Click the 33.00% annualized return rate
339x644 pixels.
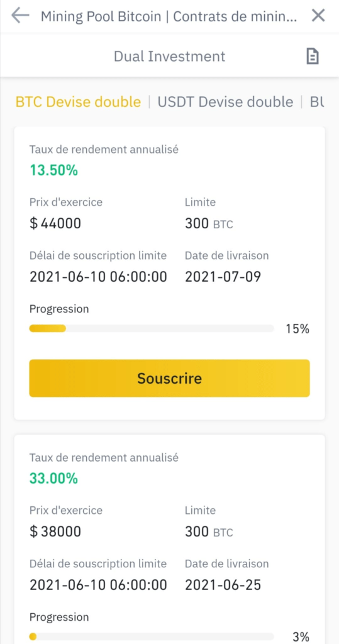tap(53, 478)
